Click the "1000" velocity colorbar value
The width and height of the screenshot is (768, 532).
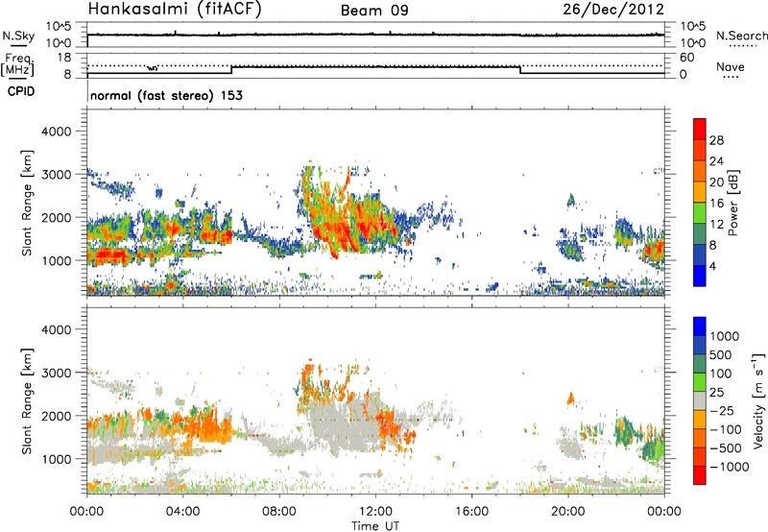[x=725, y=336]
